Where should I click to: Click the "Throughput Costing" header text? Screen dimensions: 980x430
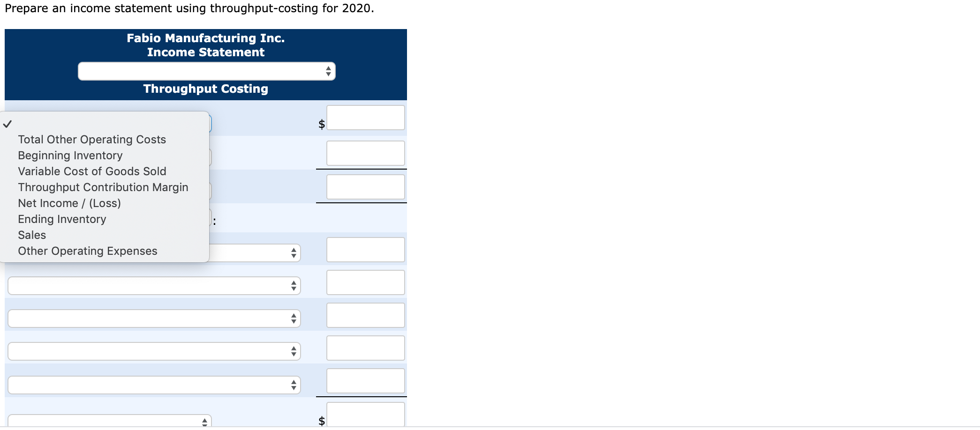[x=205, y=89]
